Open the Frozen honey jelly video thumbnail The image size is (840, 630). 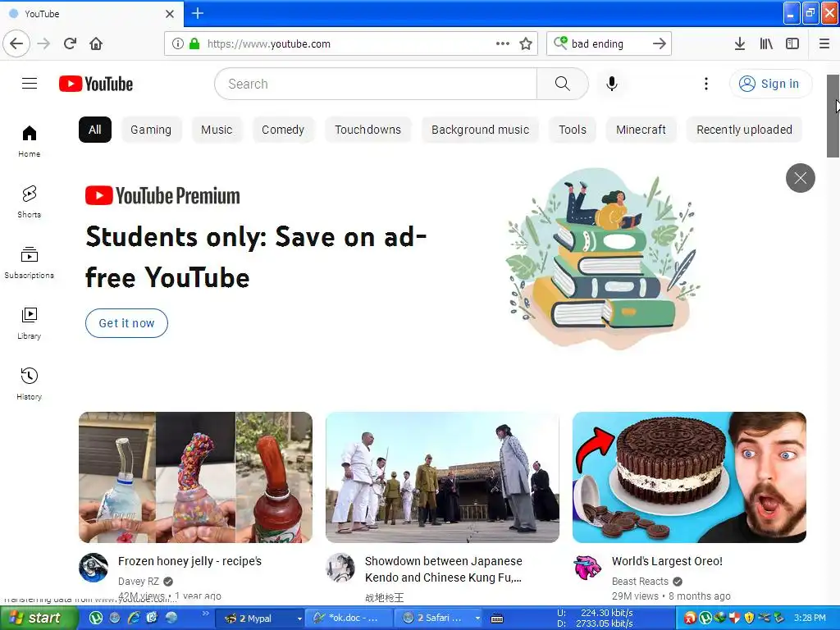pos(195,477)
